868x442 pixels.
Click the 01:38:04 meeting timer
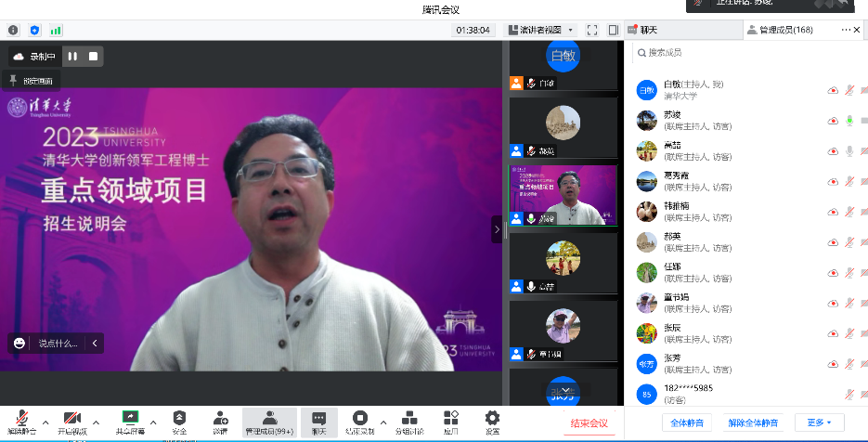[x=473, y=30]
